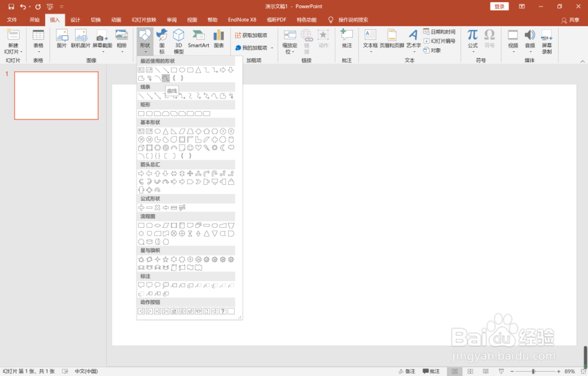
Task: Choose the pentagon shape in basic shapes
Action: pos(206,131)
